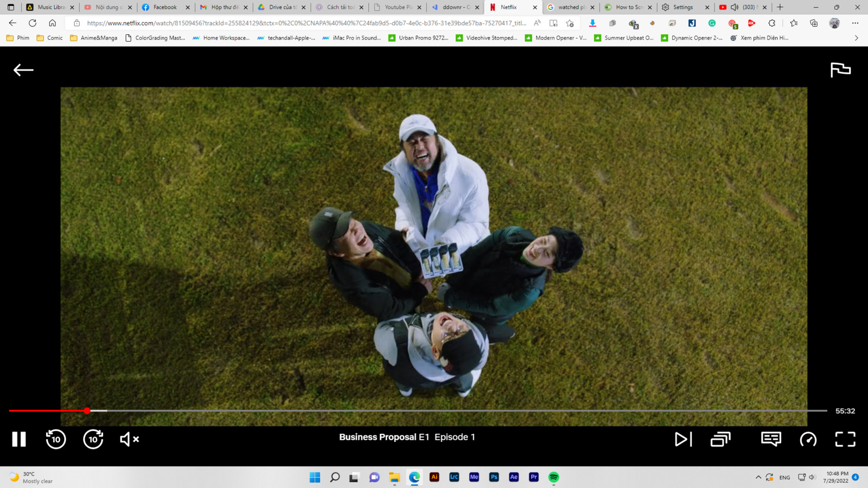Seek to the middle of the progress bar

click(x=418, y=410)
